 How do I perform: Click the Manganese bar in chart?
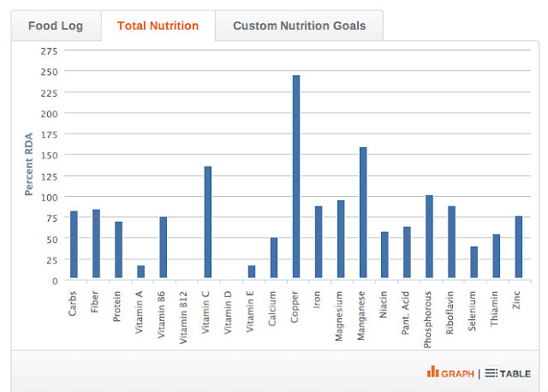click(363, 212)
